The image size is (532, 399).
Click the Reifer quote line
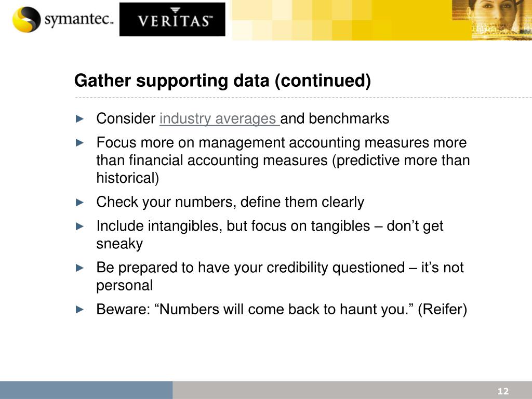click(x=282, y=310)
